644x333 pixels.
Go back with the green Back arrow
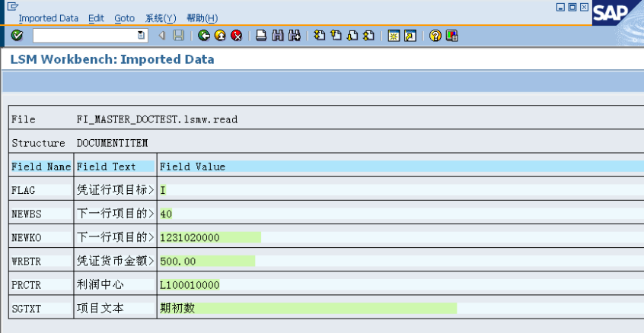pyautogui.click(x=204, y=36)
